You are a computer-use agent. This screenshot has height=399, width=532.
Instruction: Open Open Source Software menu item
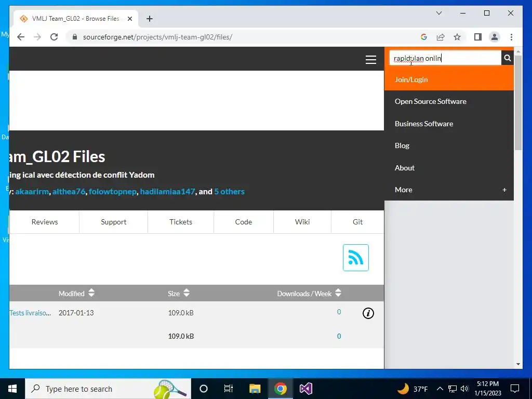point(449,101)
